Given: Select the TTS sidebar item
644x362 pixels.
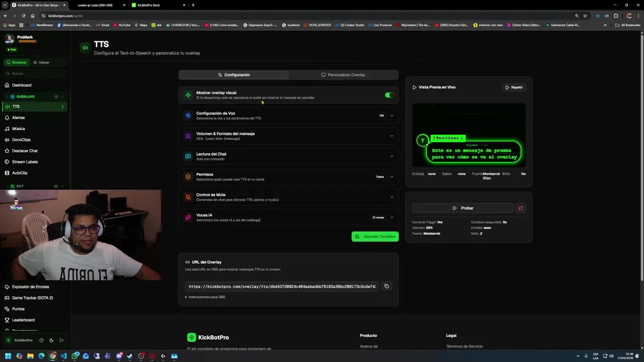Looking at the screenshot, I should point(35,107).
